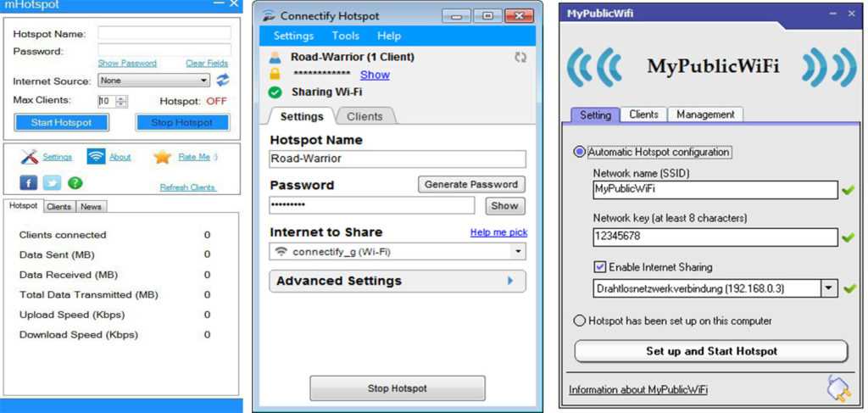Click the Rate Me link

194,157
